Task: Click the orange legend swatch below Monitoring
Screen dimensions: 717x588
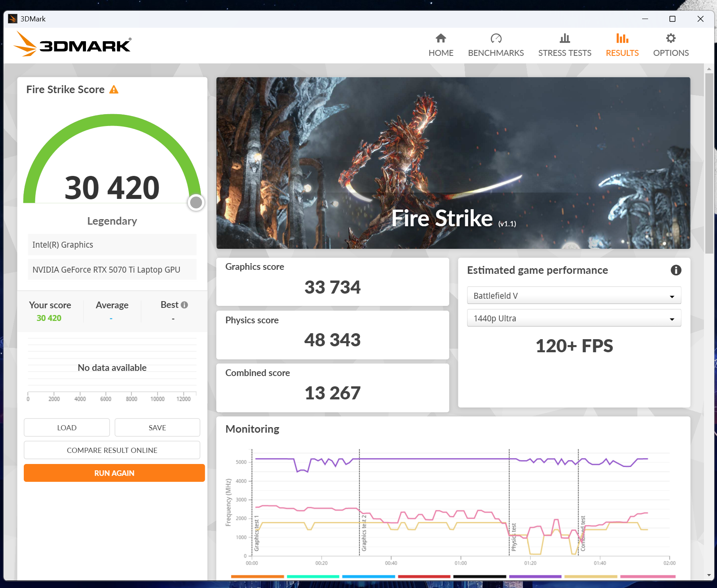Action: (257, 577)
